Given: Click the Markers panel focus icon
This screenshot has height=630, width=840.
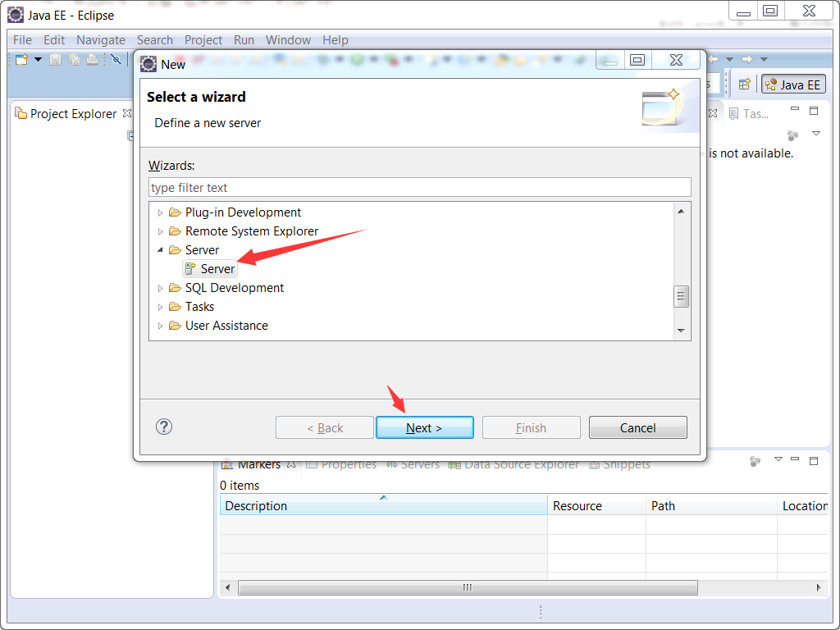Looking at the screenshot, I should [755, 461].
